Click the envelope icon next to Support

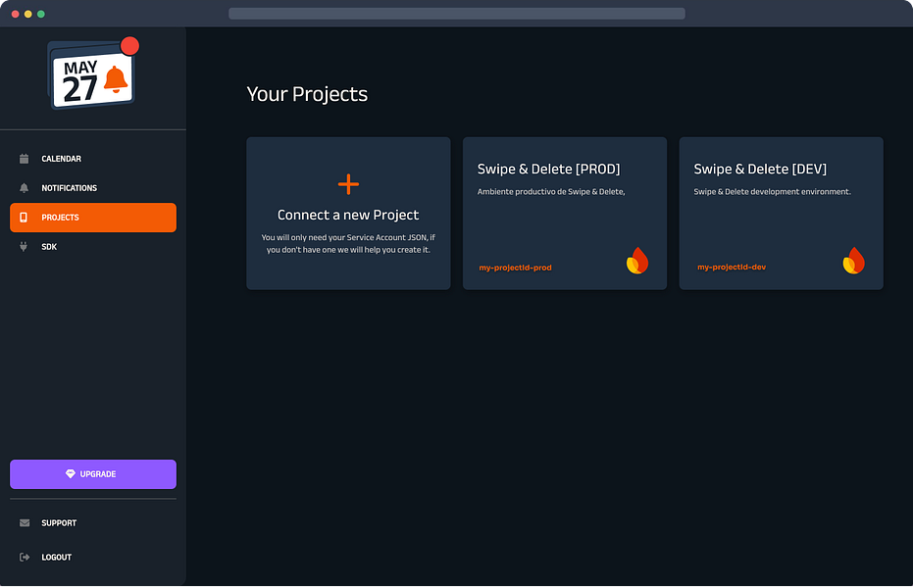click(23, 522)
